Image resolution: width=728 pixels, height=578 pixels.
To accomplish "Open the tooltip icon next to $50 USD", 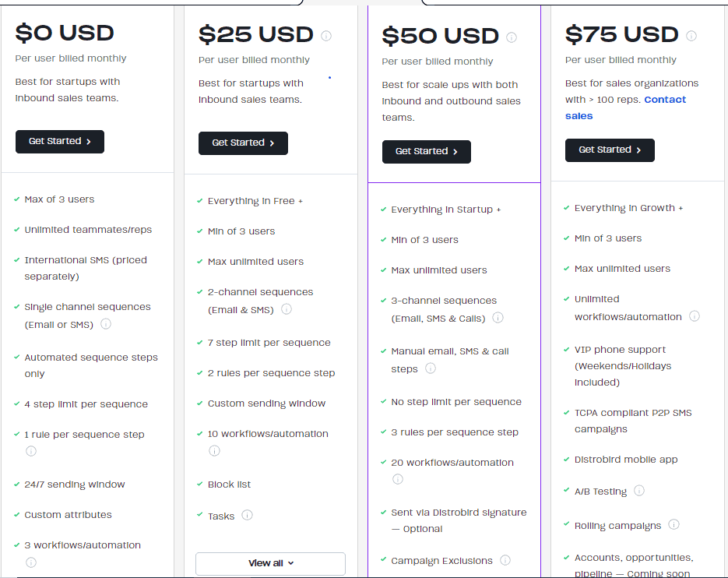I will point(512,37).
